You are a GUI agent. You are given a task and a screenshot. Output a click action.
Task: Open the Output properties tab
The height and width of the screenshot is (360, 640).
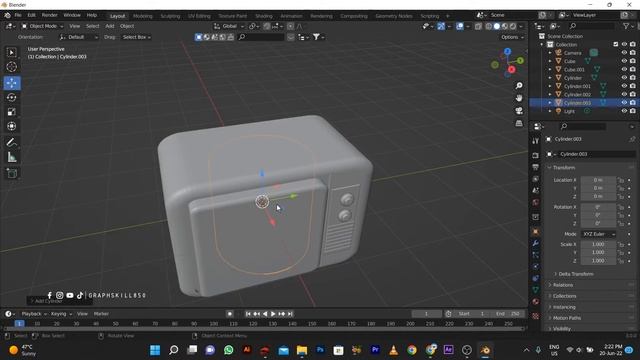(x=536, y=167)
